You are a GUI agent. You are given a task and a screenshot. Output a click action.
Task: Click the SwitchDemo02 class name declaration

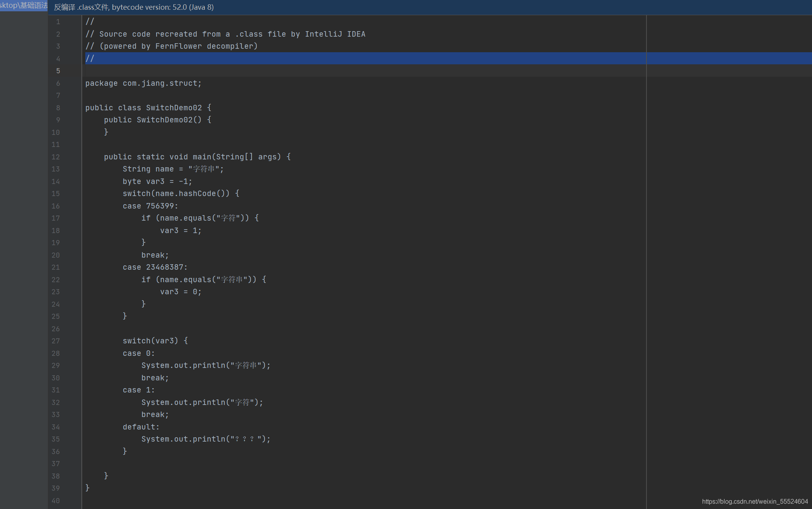click(174, 108)
